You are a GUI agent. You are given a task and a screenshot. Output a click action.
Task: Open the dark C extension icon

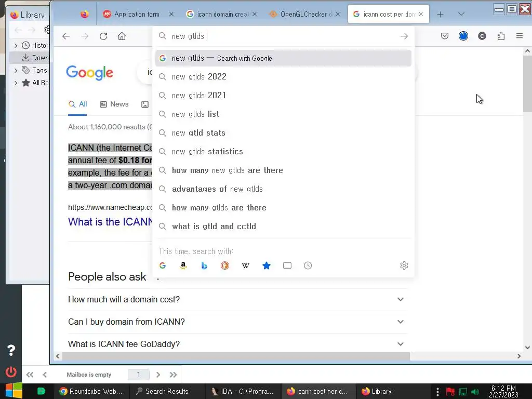[x=482, y=36]
